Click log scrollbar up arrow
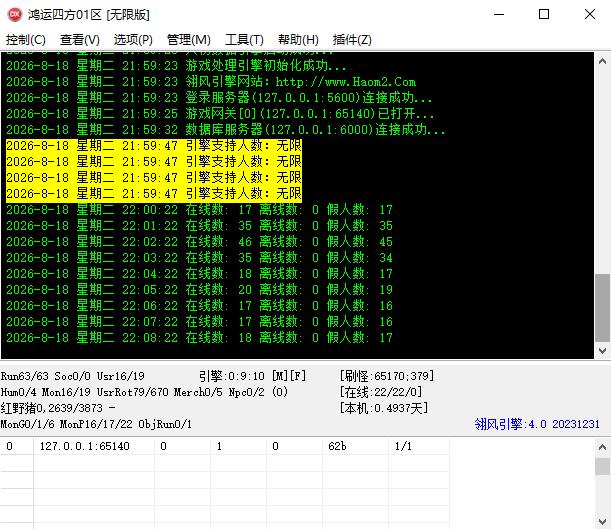The height and width of the screenshot is (529, 611). click(x=602, y=61)
